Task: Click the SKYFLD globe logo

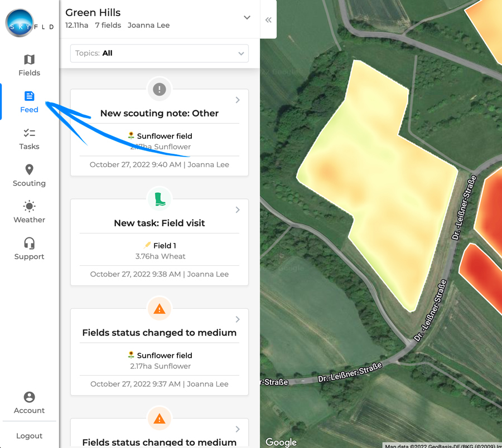Action: (x=20, y=23)
